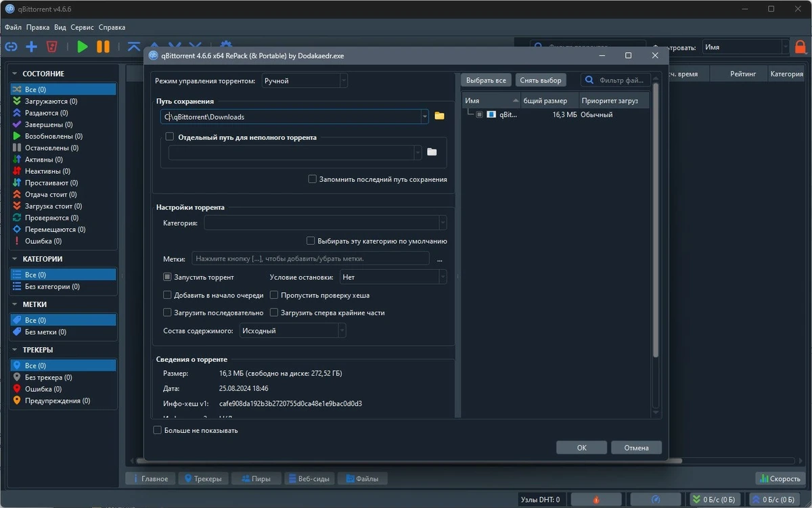This screenshot has width=812, height=508.
Task: Open the save path dropdown arrow
Action: 424,116
